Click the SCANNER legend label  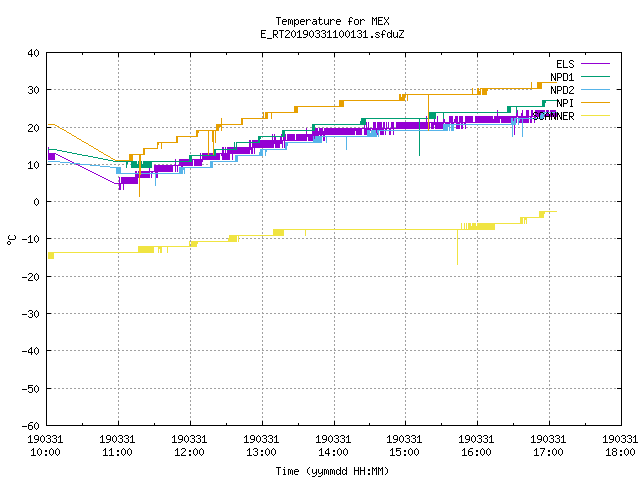point(553,116)
